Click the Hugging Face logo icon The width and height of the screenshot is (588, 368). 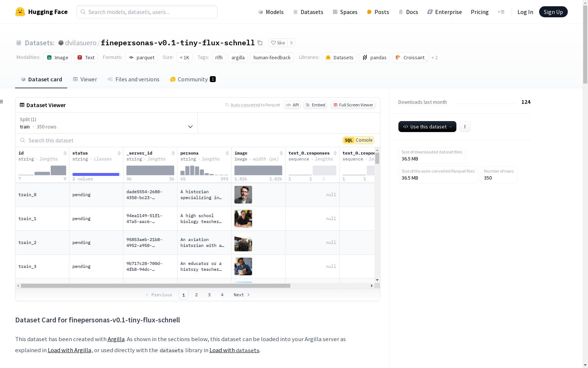point(20,12)
